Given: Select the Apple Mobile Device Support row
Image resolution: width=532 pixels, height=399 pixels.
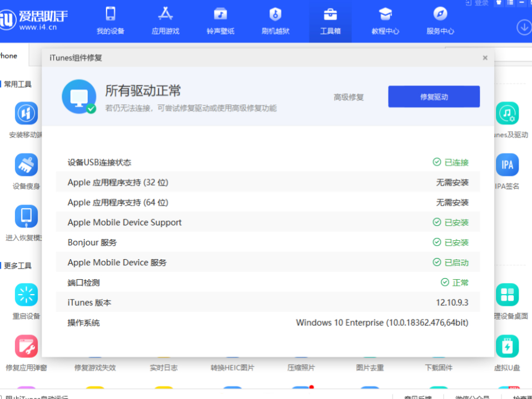Looking at the screenshot, I should (268, 222).
